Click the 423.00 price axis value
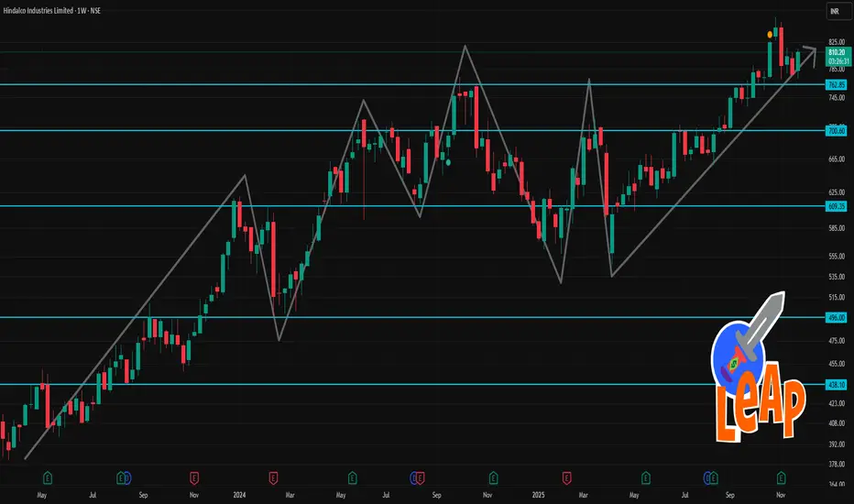 point(837,404)
